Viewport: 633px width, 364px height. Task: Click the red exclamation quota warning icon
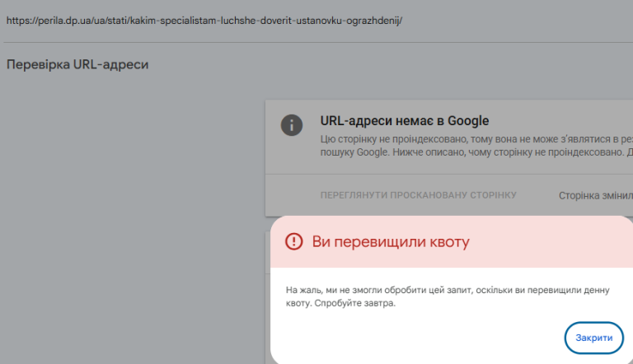pos(294,242)
